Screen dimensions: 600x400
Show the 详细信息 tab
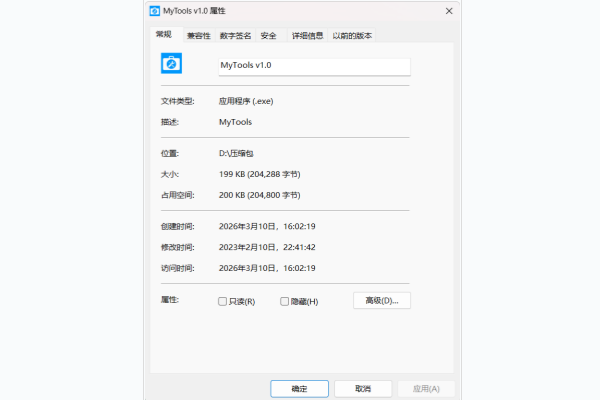307,36
